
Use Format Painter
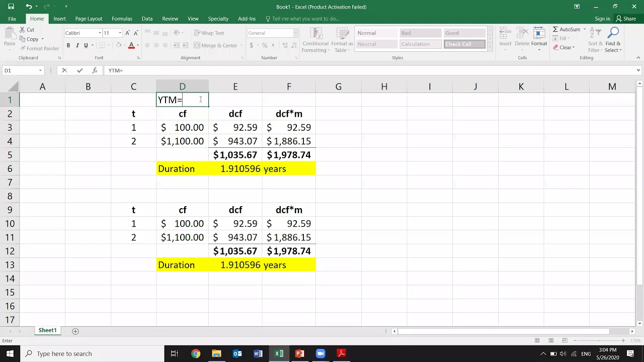coord(39,49)
